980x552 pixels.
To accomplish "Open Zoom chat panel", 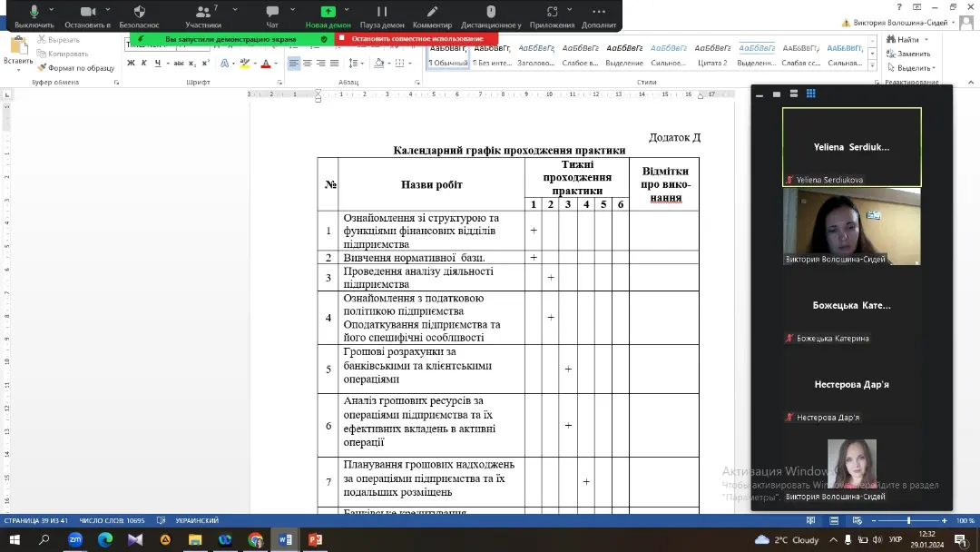I will [x=272, y=13].
